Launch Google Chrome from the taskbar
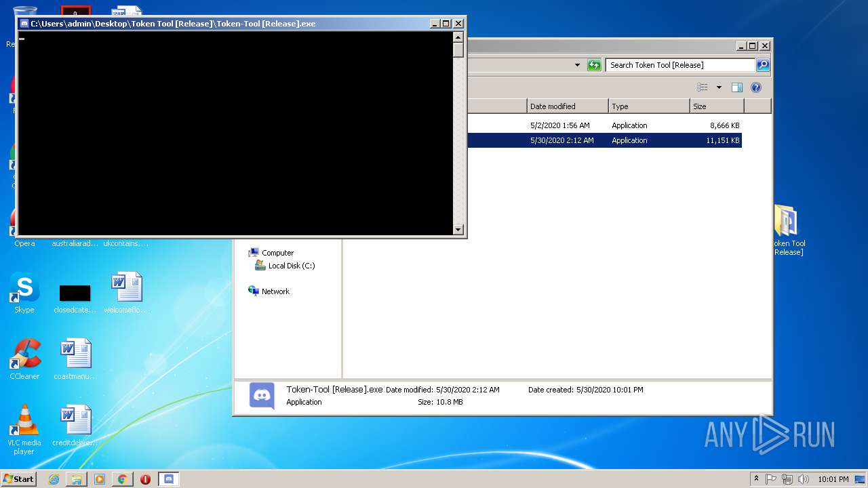Viewport: 868px width, 488px height. [x=122, y=479]
